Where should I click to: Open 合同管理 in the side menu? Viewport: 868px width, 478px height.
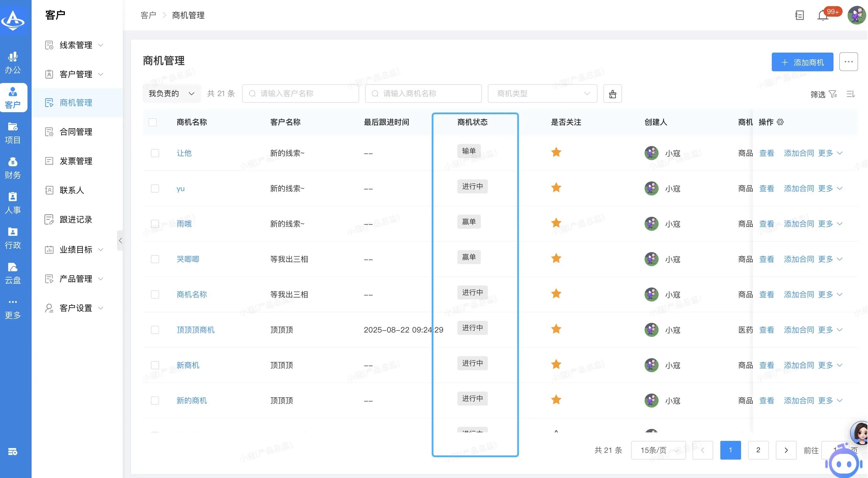coord(76,132)
